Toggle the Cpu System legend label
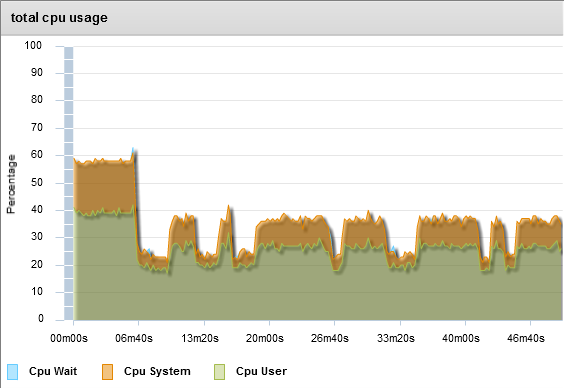564x388 pixels. [157, 371]
